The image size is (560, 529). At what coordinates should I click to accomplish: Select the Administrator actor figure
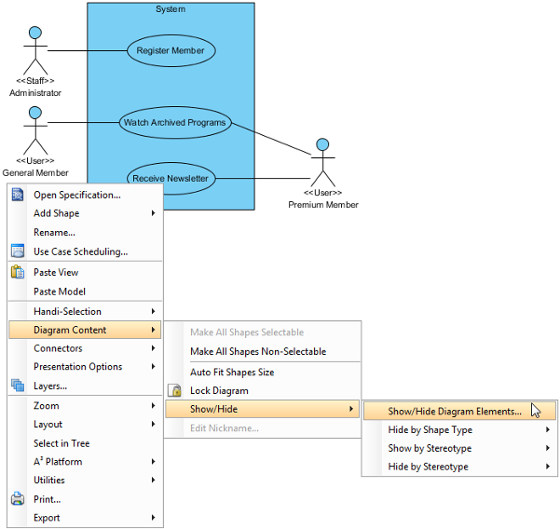pos(35,50)
